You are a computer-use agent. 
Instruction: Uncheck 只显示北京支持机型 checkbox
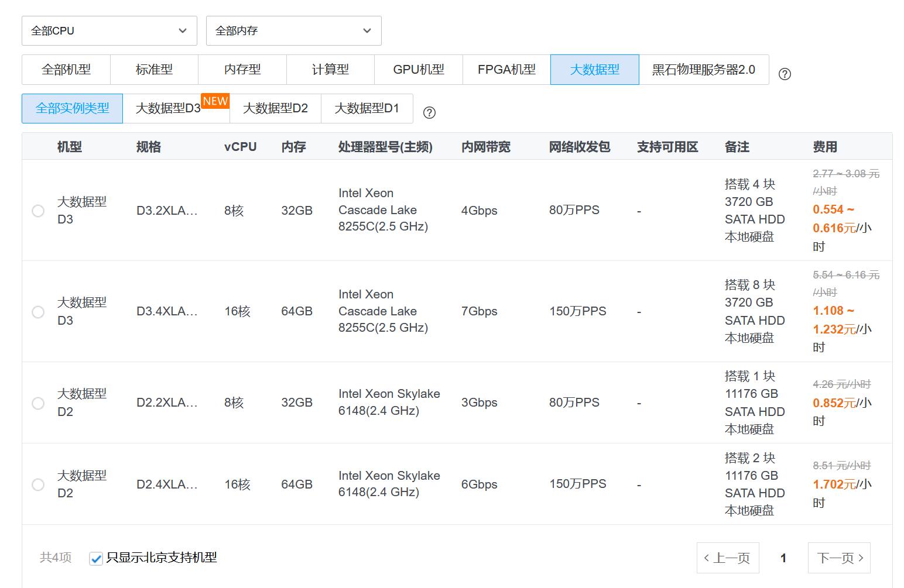coord(96,559)
